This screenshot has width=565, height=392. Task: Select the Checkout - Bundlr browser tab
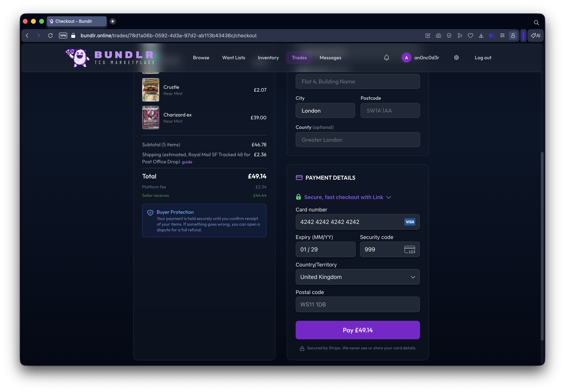77,21
